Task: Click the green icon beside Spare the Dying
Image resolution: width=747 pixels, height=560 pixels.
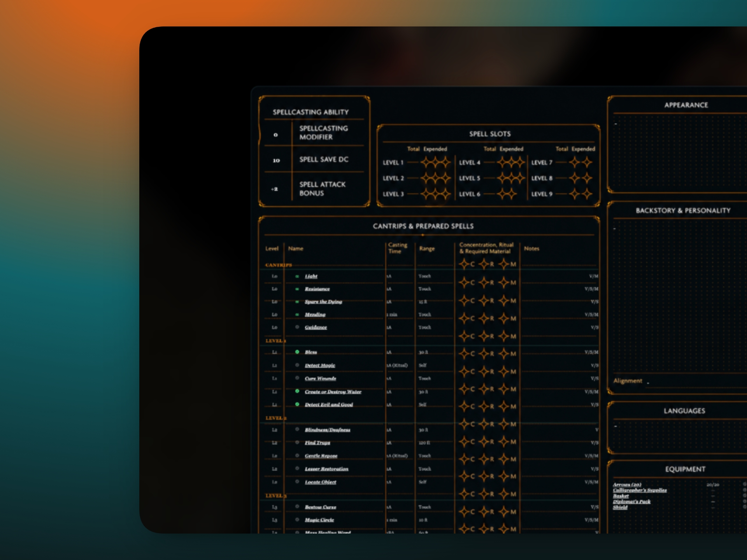Action: point(297,302)
